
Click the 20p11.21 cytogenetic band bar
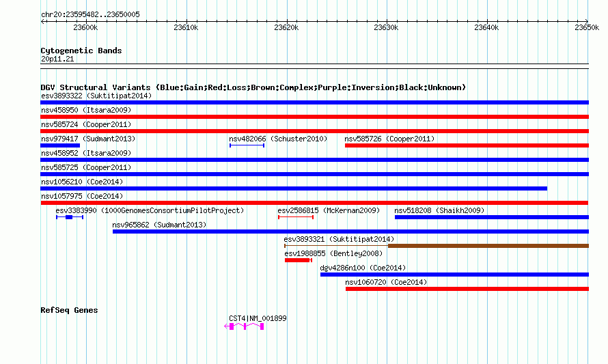point(314,66)
